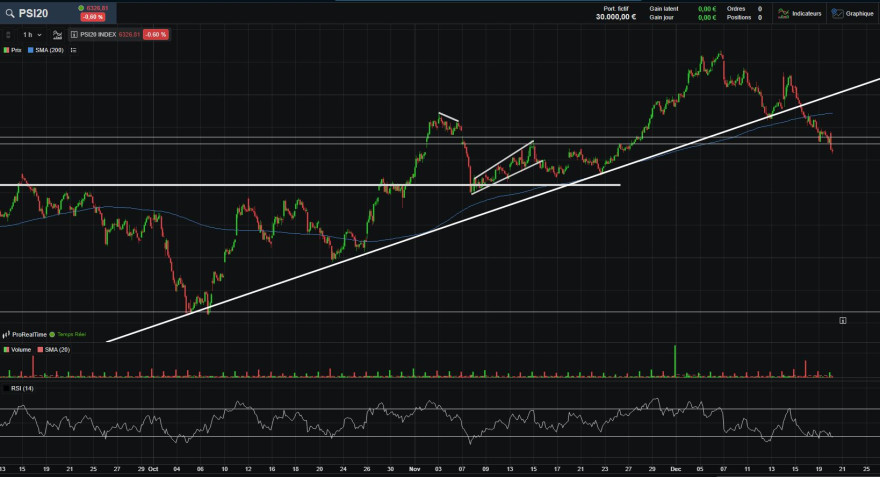Click the ProRealTime logo icon
880x477 pixels.
pyautogui.click(x=6, y=334)
